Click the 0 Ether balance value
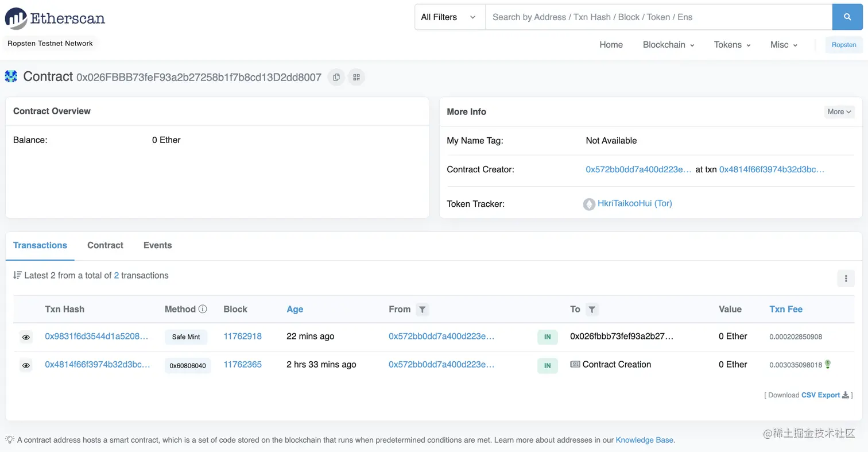The height and width of the screenshot is (452, 868). tap(166, 140)
